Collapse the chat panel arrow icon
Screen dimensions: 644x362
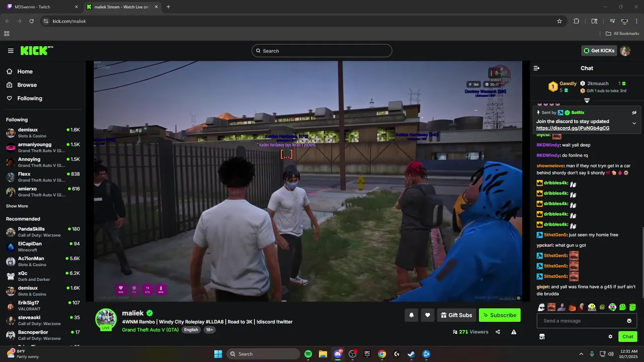(536, 68)
